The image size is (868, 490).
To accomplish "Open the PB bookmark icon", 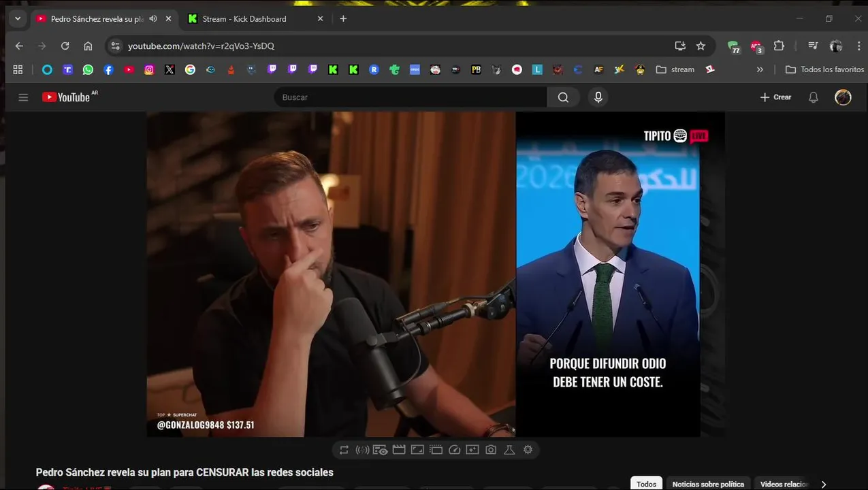I will (x=476, y=69).
